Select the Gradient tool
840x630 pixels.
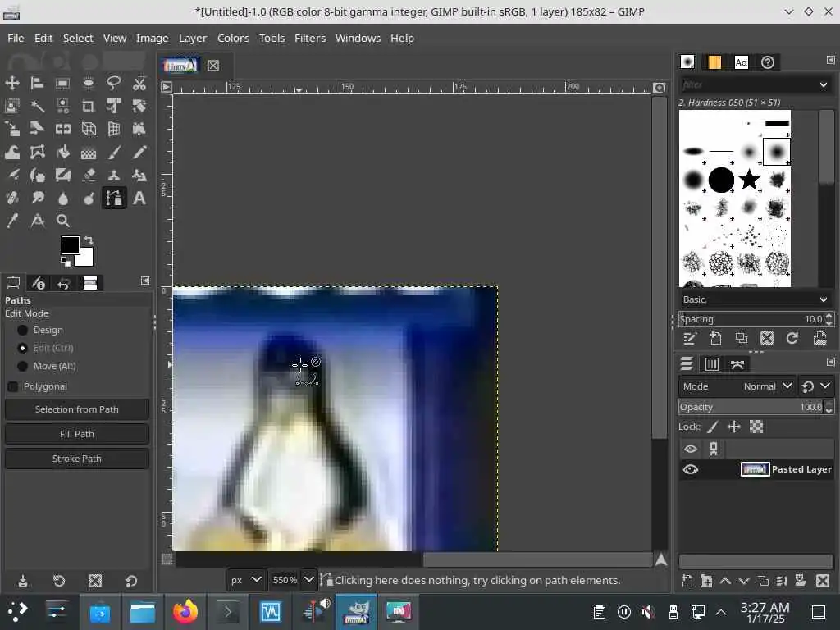tap(89, 152)
